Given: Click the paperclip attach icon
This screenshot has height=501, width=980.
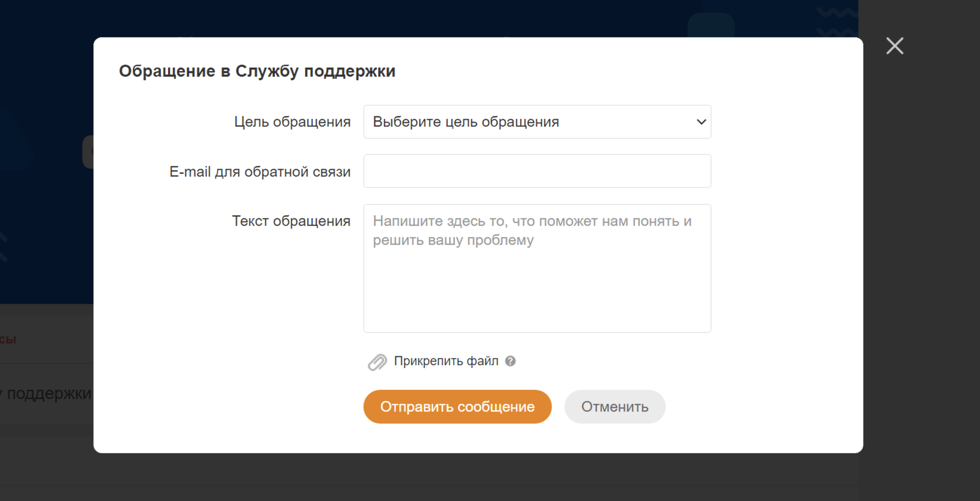Looking at the screenshot, I should coord(377,362).
